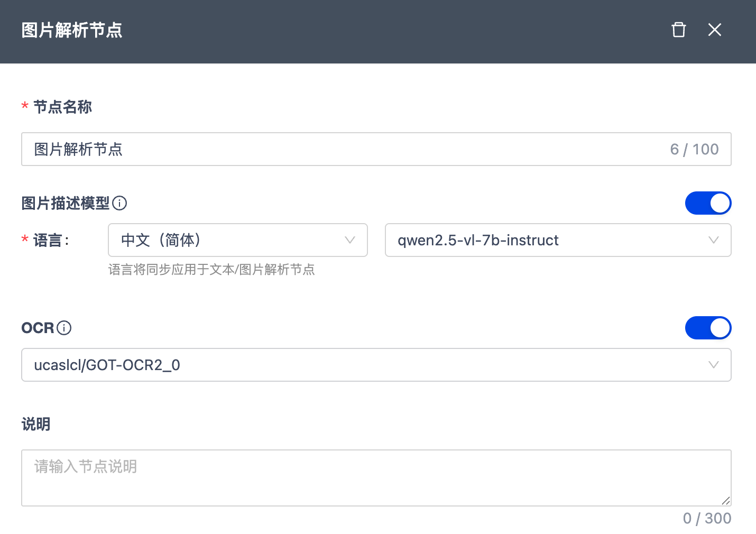
Task: Click the info icon beside 图片描述模型
Action: tap(119, 203)
